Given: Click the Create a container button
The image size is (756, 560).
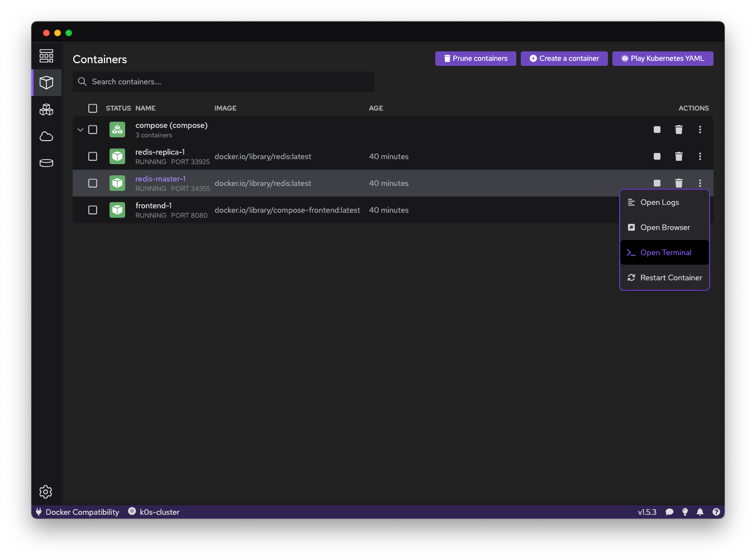Looking at the screenshot, I should click(x=564, y=59).
